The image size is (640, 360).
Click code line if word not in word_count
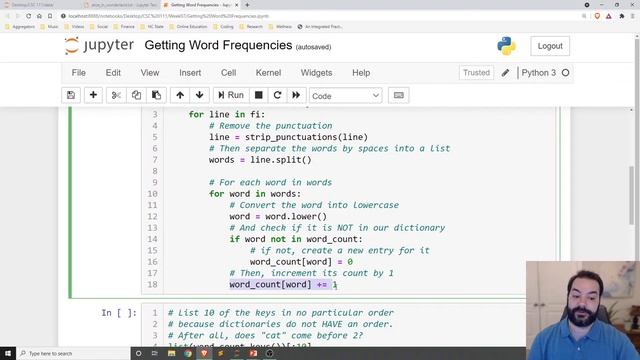coord(296,239)
